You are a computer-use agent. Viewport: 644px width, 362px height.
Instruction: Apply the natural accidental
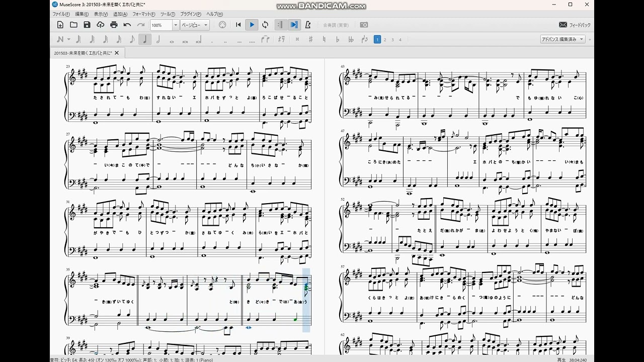[324, 39]
